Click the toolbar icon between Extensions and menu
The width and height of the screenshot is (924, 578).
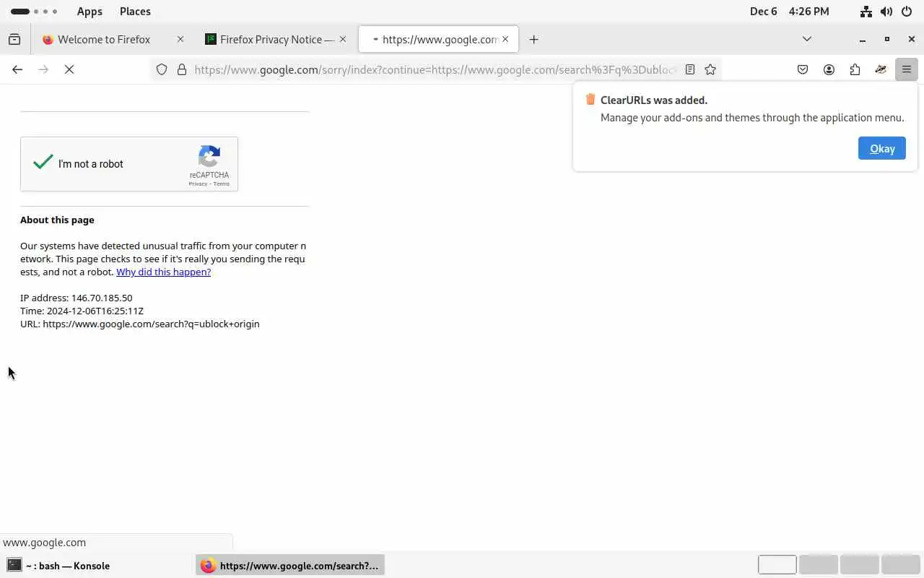tap(881, 69)
